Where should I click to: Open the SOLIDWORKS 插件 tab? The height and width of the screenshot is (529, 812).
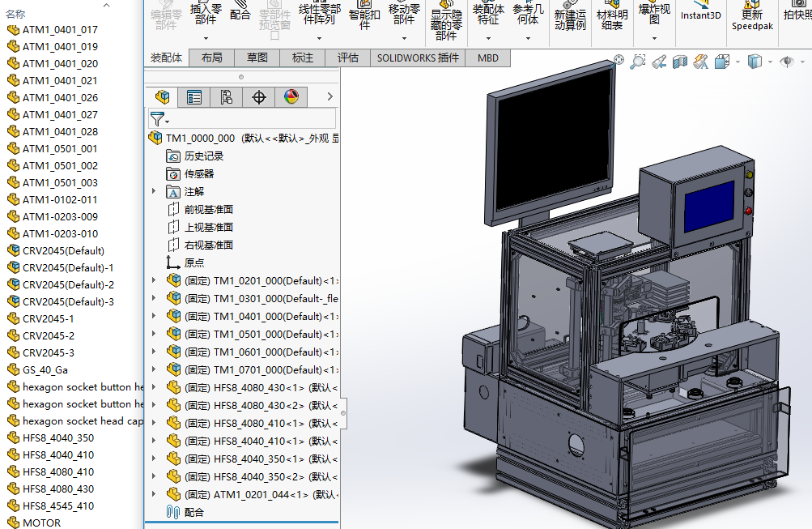click(x=418, y=58)
